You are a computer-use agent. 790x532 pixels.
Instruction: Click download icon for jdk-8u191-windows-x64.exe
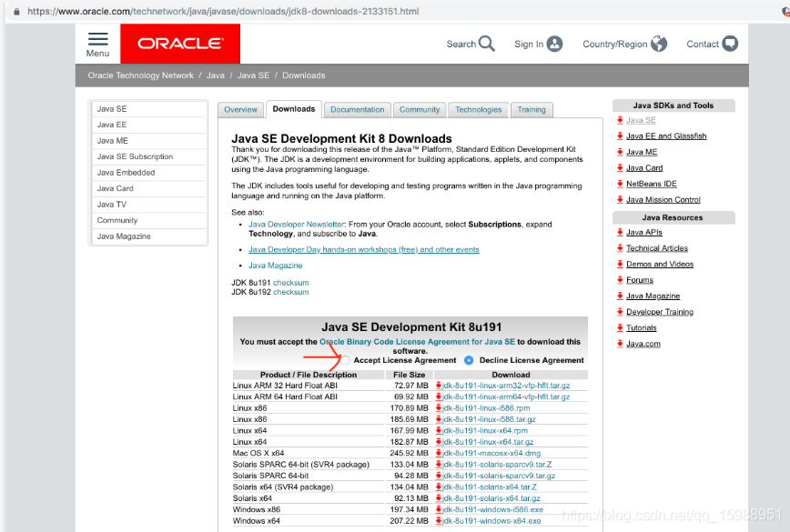coord(439,521)
